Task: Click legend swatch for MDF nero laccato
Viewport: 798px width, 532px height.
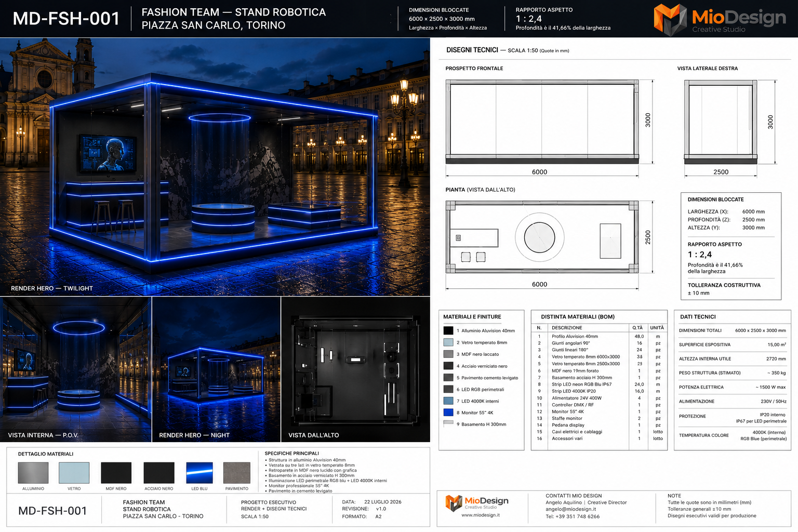Action: tap(448, 354)
